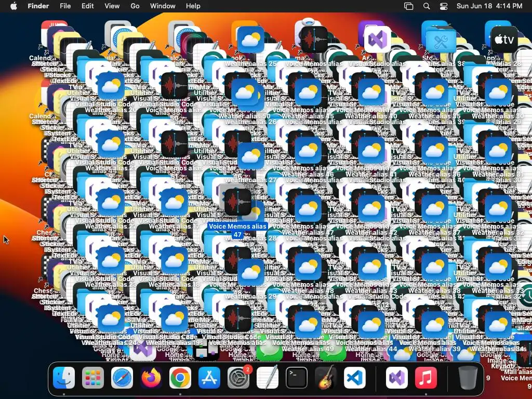Open Launchpad from the Dock
This screenshot has height=399, width=532.
tap(93, 378)
